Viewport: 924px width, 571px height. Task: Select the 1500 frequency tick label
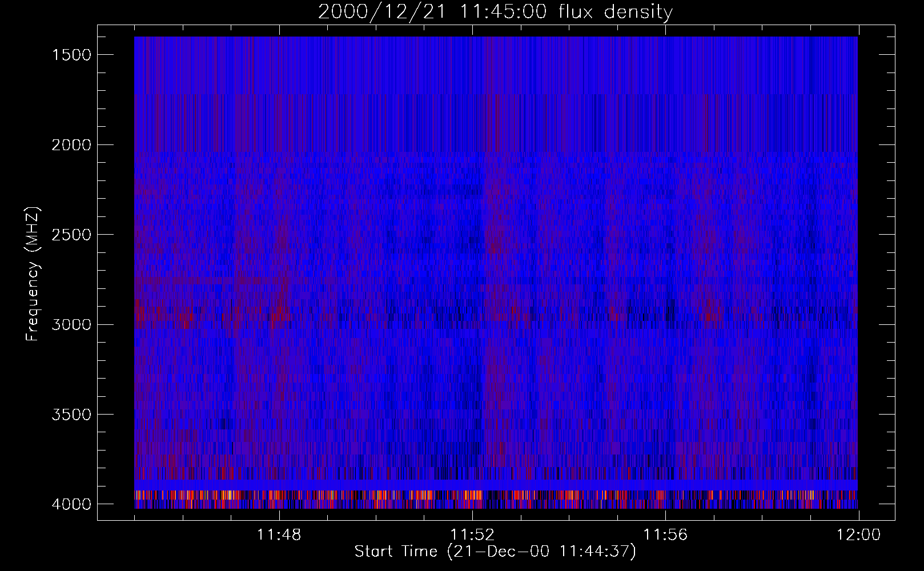point(71,55)
